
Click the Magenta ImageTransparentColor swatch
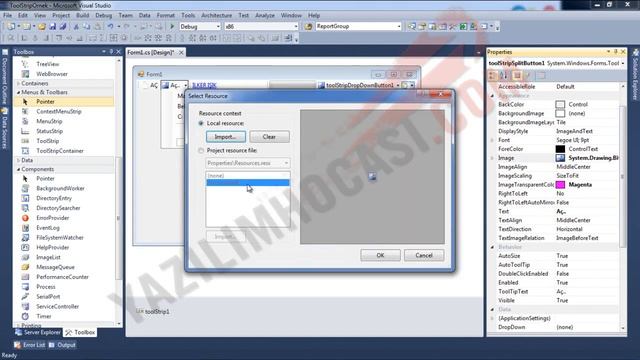click(x=560, y=185)
